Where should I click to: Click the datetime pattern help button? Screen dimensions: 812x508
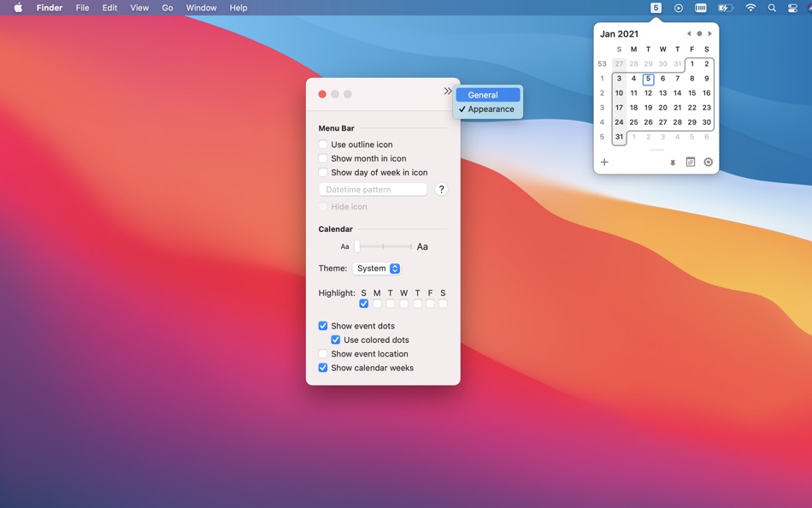441,189
